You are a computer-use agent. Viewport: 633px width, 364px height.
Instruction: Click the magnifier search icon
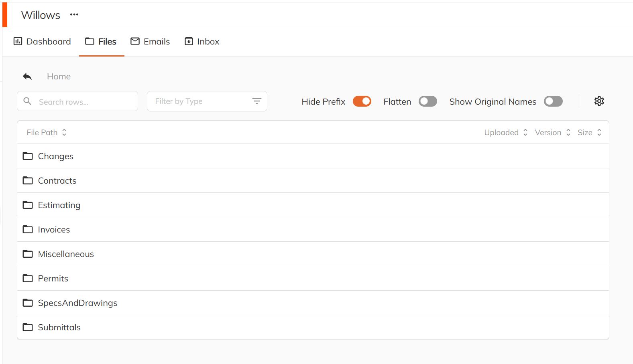click(x=27, y=101)
